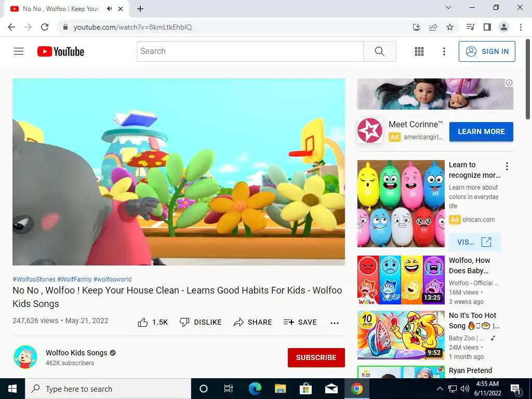532x399 pixels.
Task: Open the Wolfoo Kids Songs channel name
Action: [76, 353]
